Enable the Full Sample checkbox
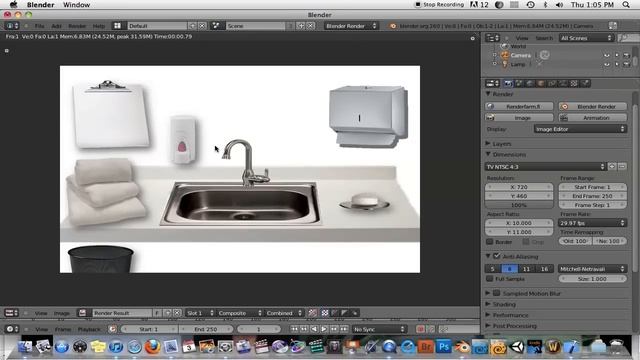 click(x=490, y=279)
